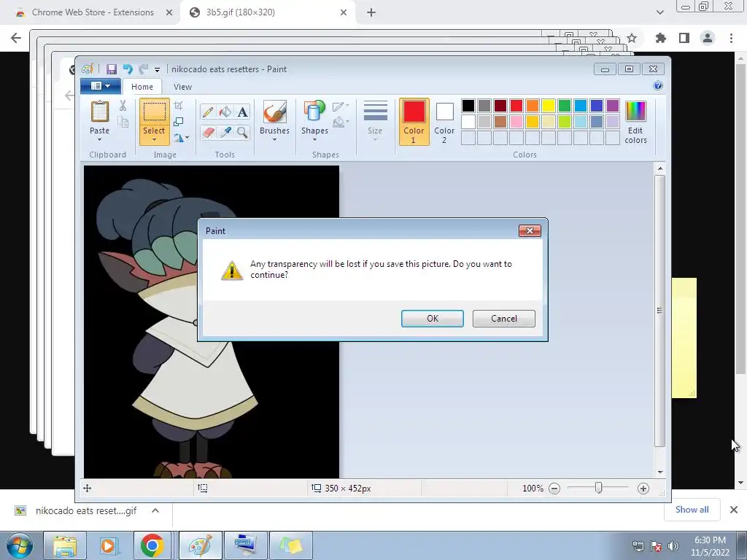Choose Color 1 foreground button
The width and height of the screenshot is (747, 560).
tap(414, 122)
